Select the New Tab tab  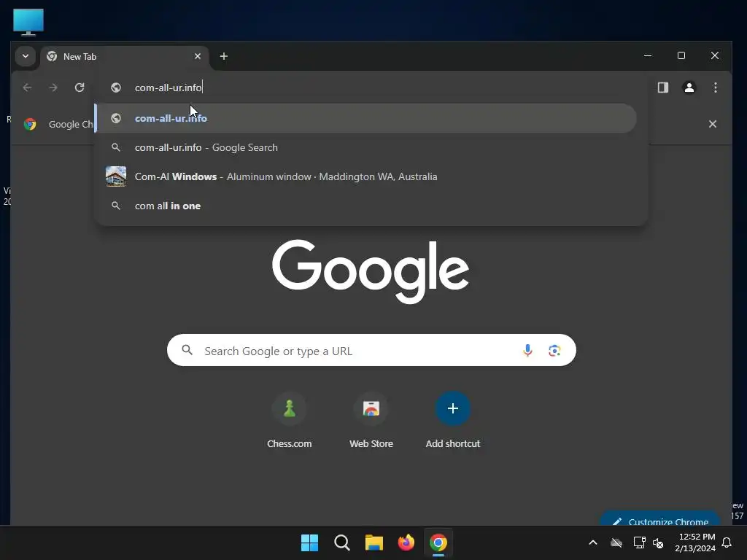click(x=125, y=57)
